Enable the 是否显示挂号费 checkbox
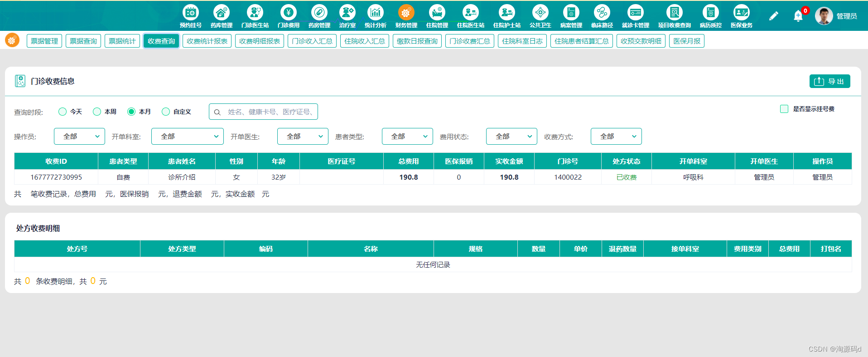The image size is (868, 357). pos(784,109)
